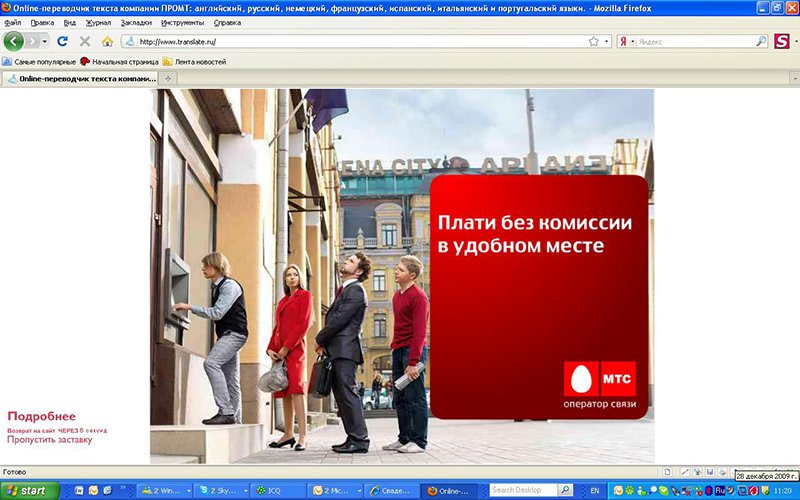Viewport: 800px width, 500px height.
Task: Click inside the Яндекс search field
Action: point(695,41)
